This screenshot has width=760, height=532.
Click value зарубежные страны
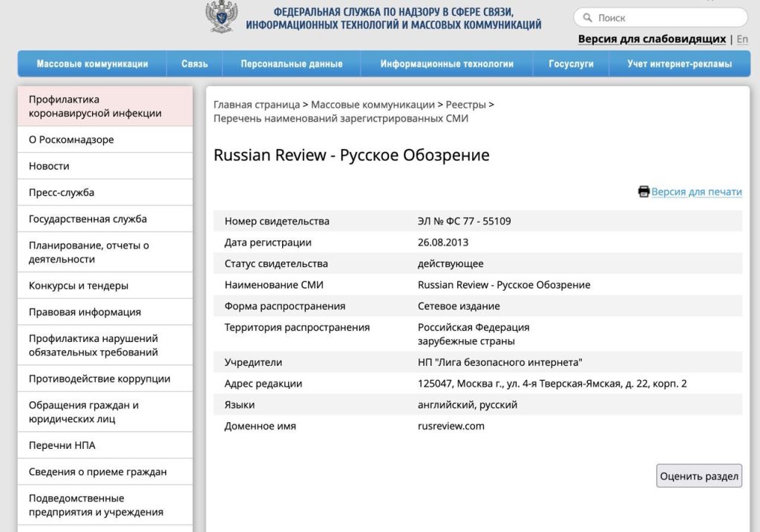click(x=466, y=341)
